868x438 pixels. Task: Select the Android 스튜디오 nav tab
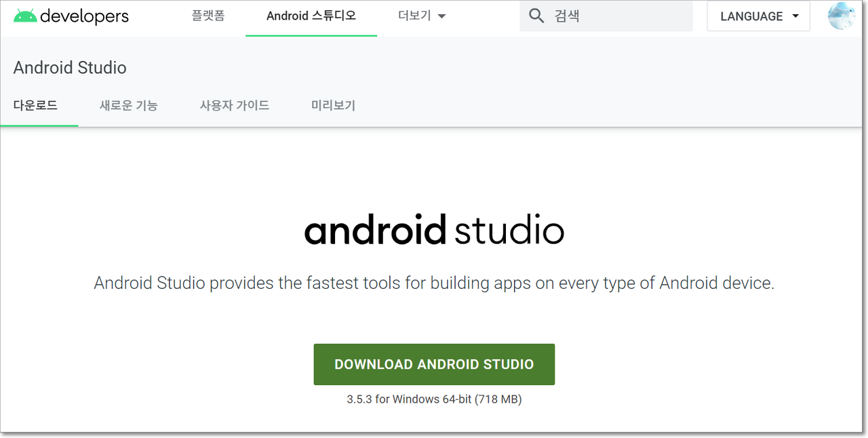(311, 16)
